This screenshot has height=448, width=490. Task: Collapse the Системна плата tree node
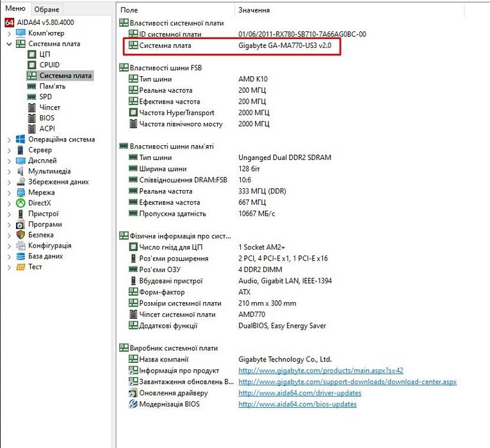point(9,44)
